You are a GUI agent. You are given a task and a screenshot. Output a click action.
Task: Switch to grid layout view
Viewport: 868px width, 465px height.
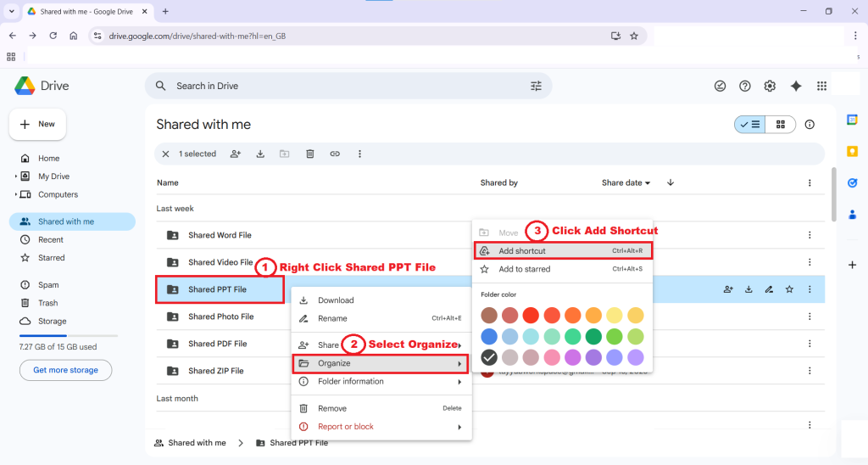tap(780, 125)
